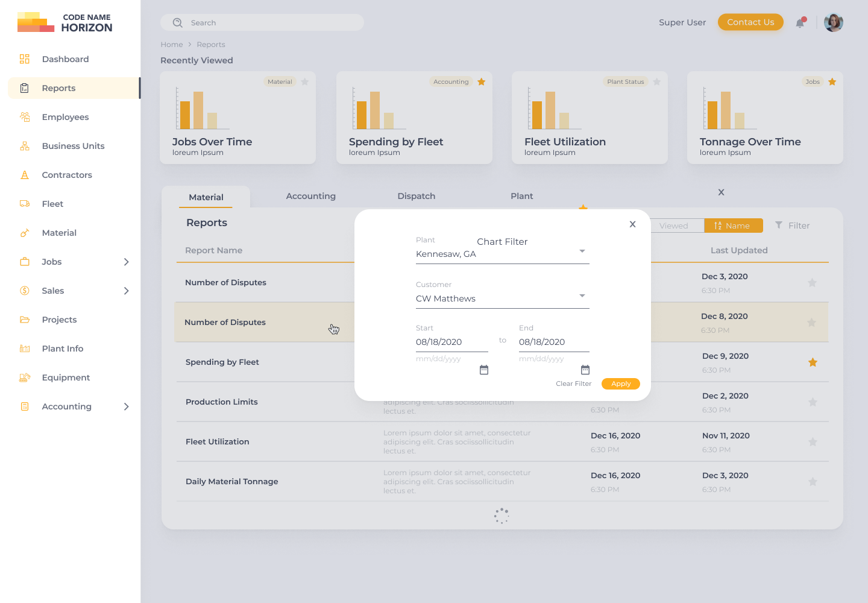Click the notification bell icon
The image size is (868, 603).
[x=800, y=23]
